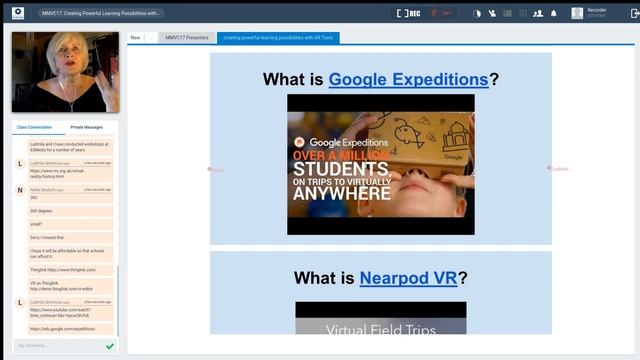Open the notifications bell

[553, 13]
